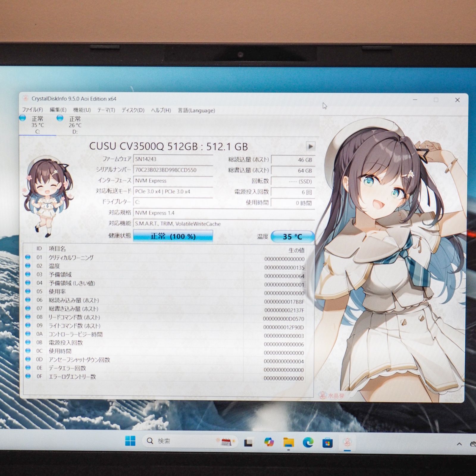Click the power-on hours value 0 時間
This screenshot has width=476, height=476.
[293, 203]
